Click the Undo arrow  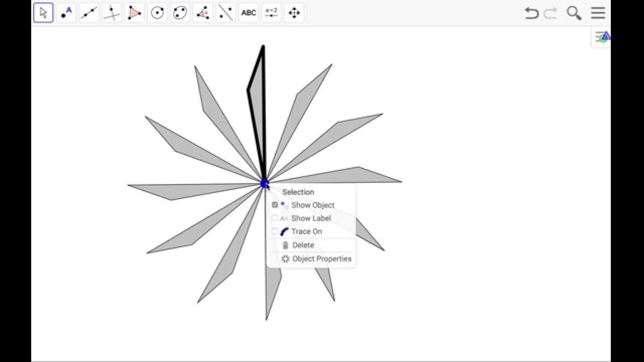531,13
